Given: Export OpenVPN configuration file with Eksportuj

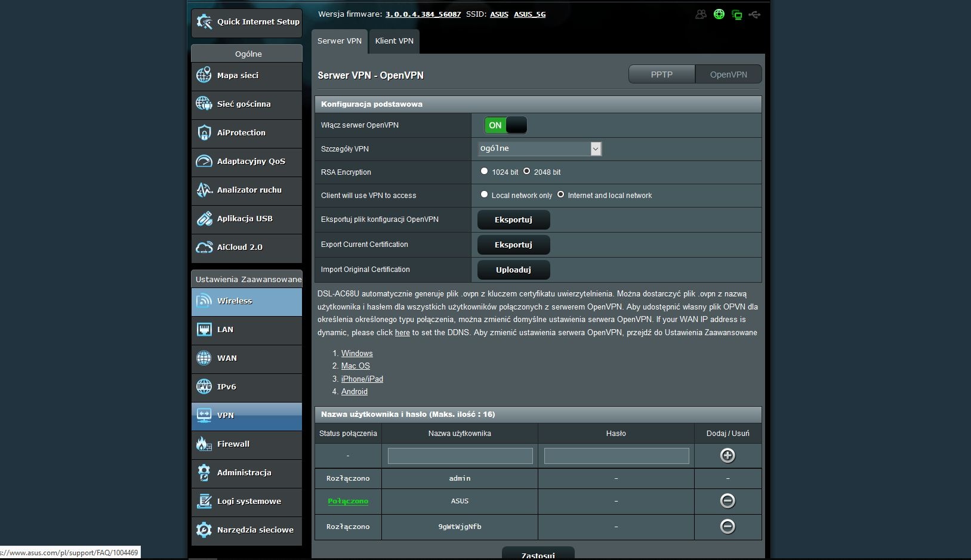Looking at the screenshot, I should 514,219.
